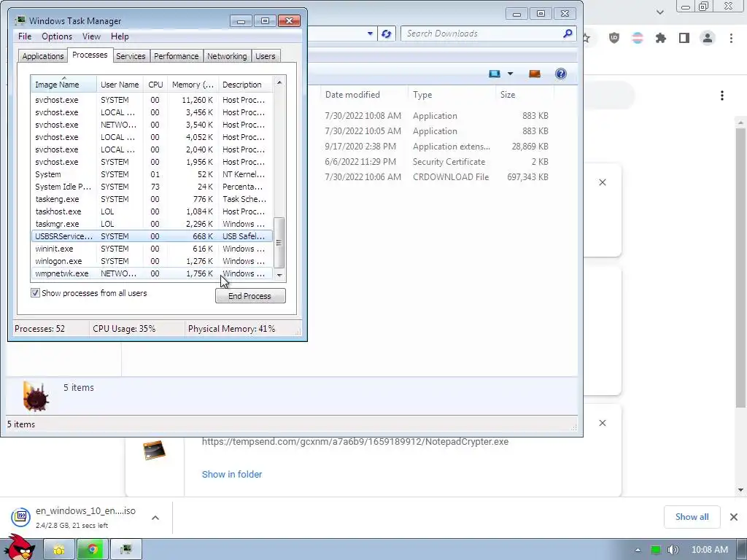Click scroll up arrow in process list

click(279, 82)
